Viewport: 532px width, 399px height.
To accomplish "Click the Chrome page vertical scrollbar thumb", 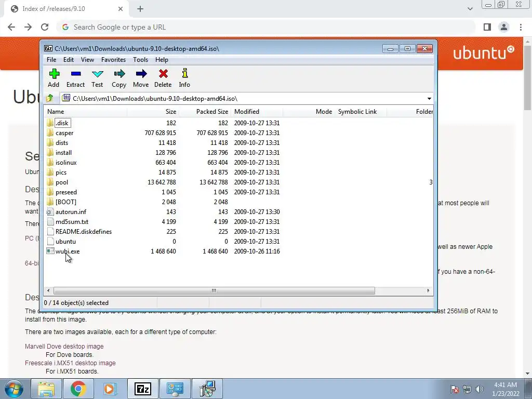I will pos(528,77).
